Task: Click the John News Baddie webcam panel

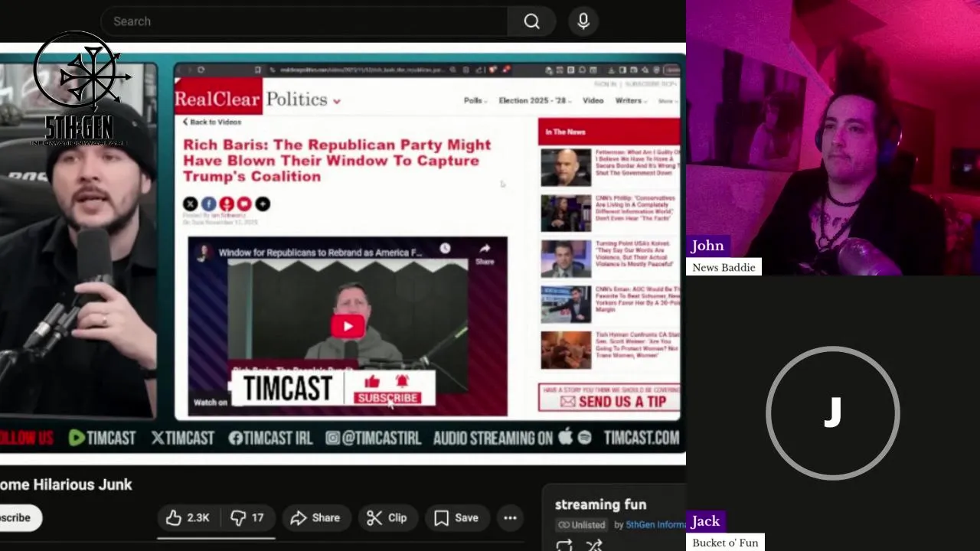Action: coord(833,138)
